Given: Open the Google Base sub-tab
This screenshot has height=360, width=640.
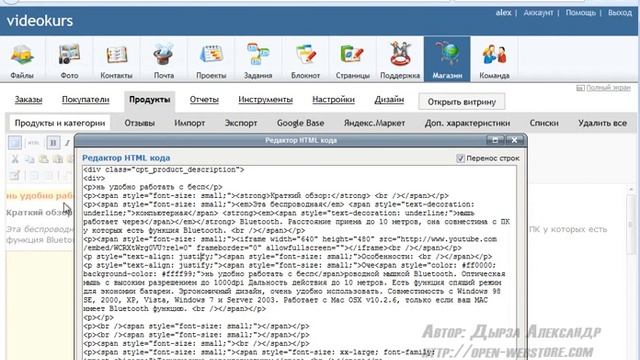Looking at the screenshot, I should pos(300,123).
